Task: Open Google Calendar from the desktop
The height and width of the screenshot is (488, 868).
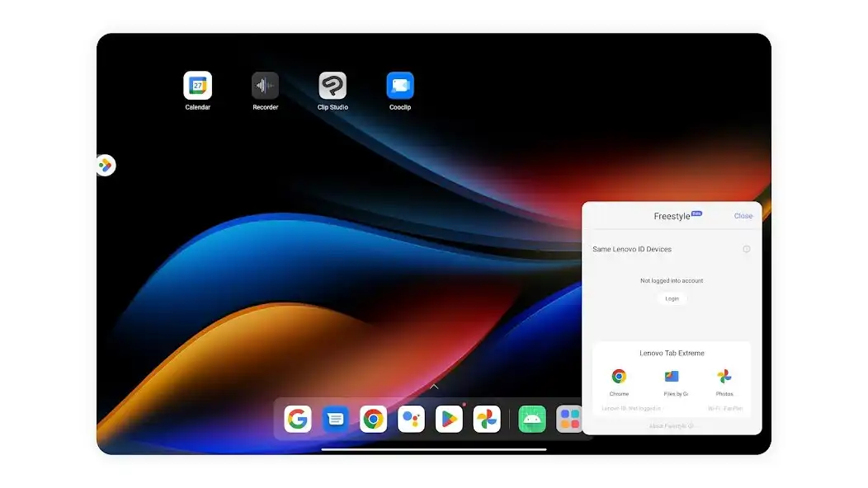Action: coord(197,87)
